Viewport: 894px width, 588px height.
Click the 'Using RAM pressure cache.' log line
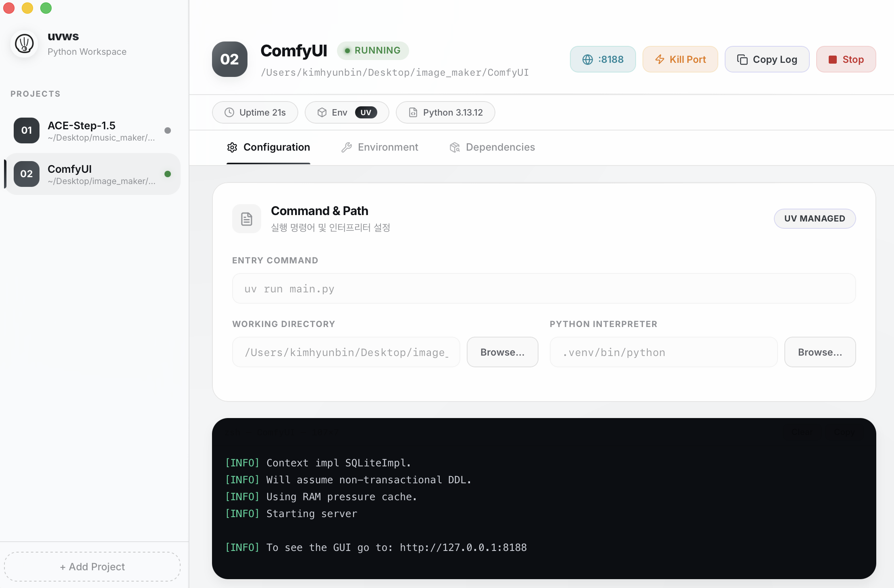point(321,497)
